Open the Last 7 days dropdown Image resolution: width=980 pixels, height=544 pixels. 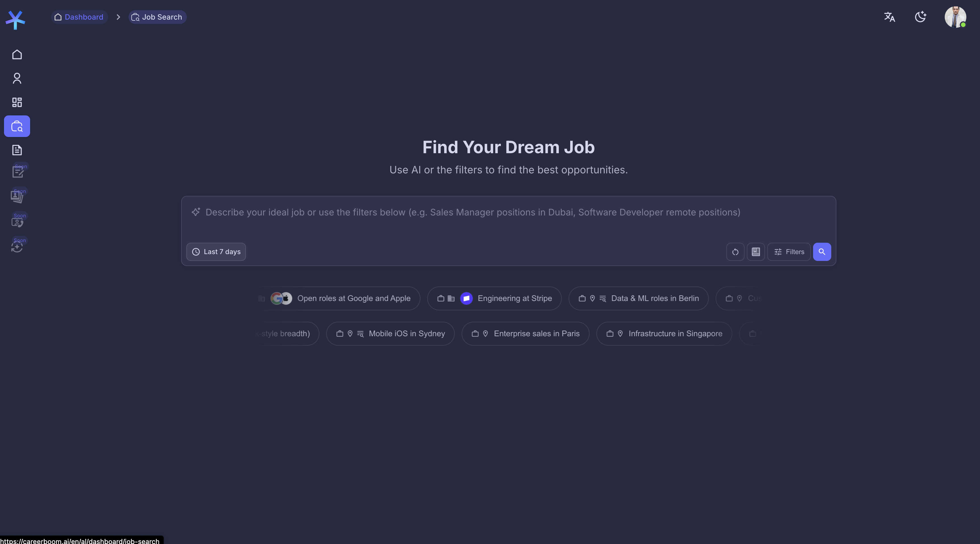(x=216, y=252)
